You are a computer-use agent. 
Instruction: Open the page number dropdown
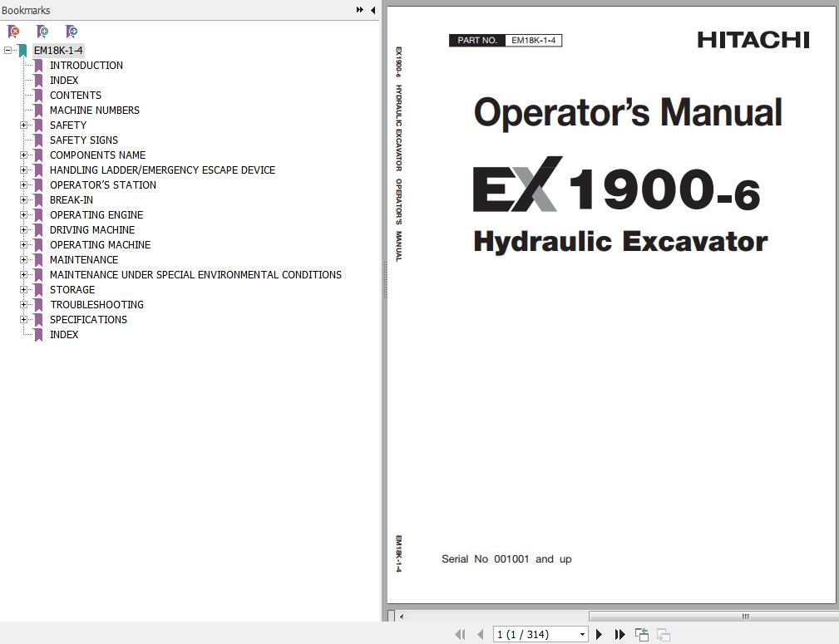(x=582, y=634)
